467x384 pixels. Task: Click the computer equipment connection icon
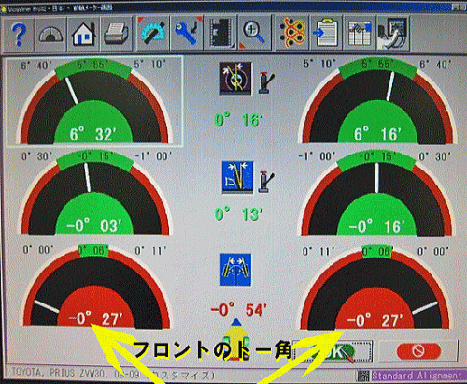coord(393,34)
